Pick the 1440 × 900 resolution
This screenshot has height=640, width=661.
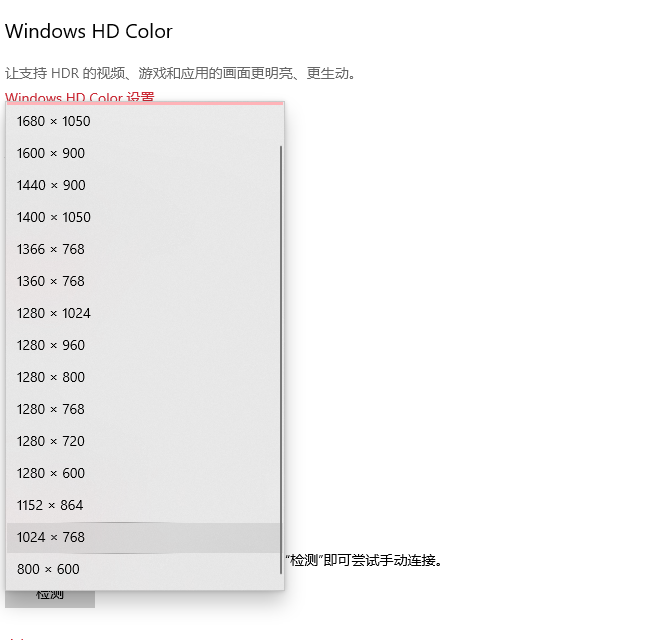(143, 186)
